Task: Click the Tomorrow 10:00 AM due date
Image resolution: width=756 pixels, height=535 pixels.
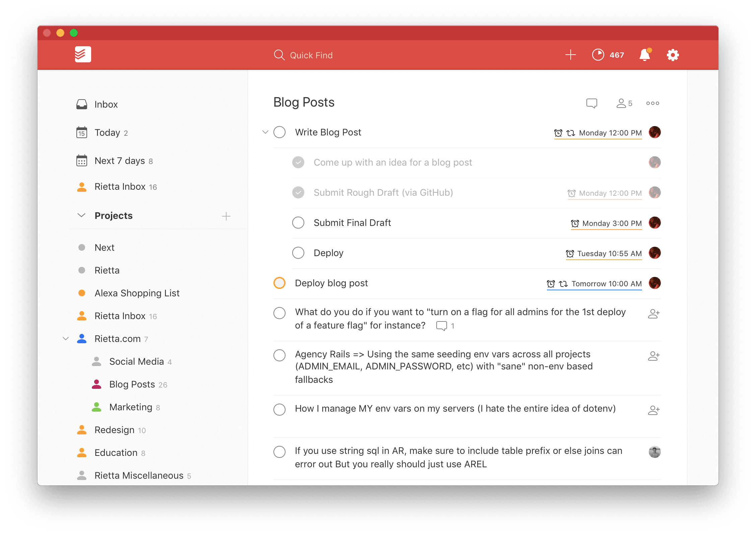Action: pos(606,284)
